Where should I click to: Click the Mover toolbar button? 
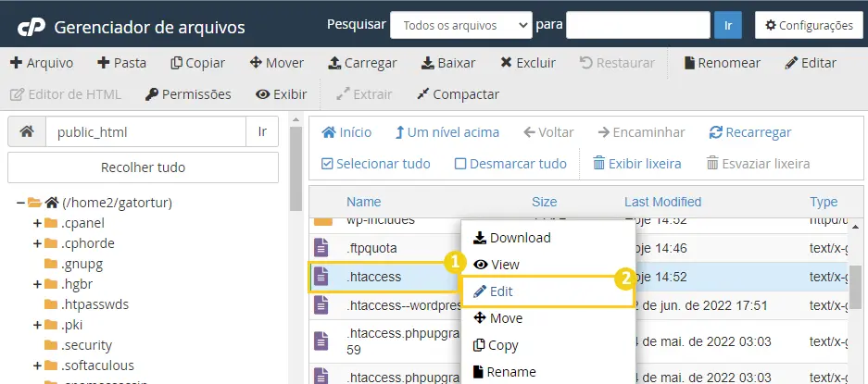pos(276,63)
